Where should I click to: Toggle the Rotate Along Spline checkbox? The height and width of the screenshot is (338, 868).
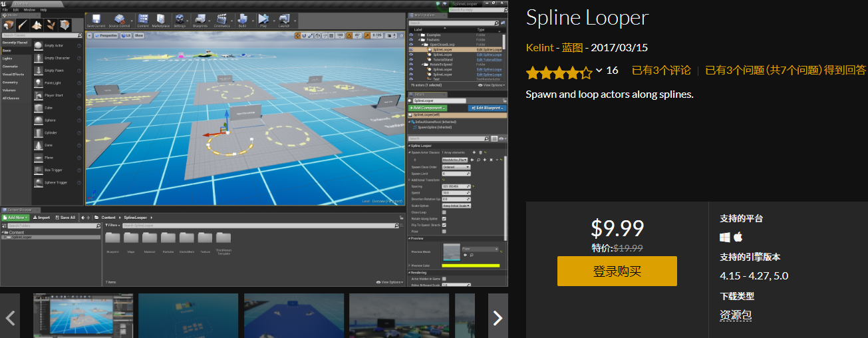[444, 219]
